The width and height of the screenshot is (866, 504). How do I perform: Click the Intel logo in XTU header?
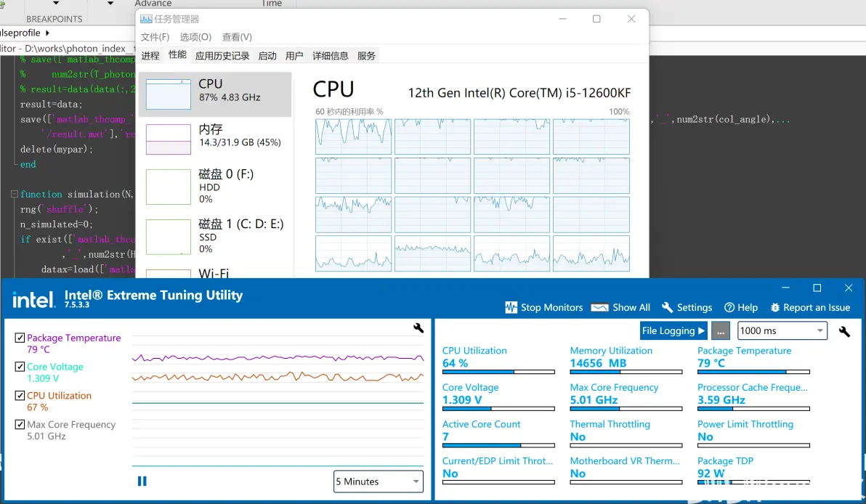tap(33, 300)
